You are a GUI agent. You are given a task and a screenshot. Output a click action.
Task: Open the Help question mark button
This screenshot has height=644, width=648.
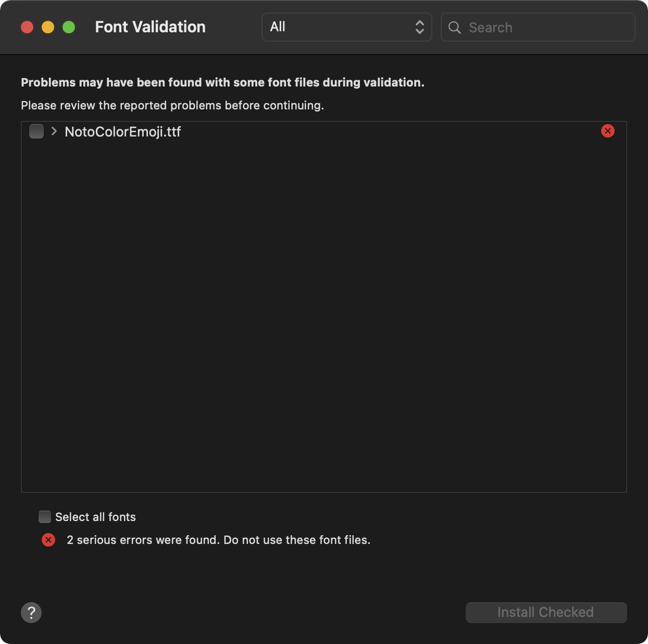click(x=31, y=613)
